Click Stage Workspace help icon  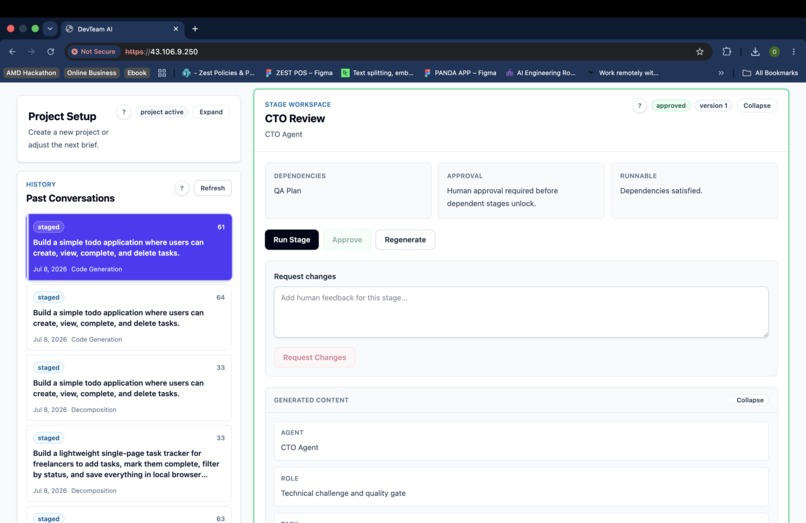click(639, 105)
